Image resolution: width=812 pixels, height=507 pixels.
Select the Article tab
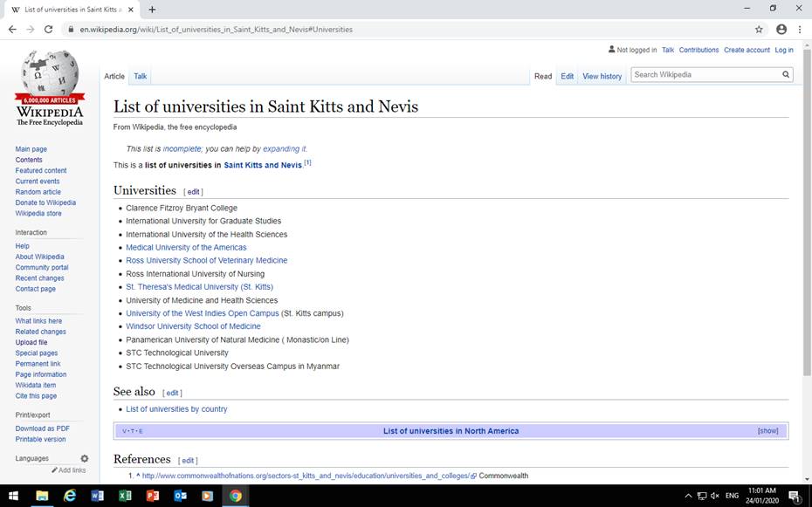(x=114, y=76)
